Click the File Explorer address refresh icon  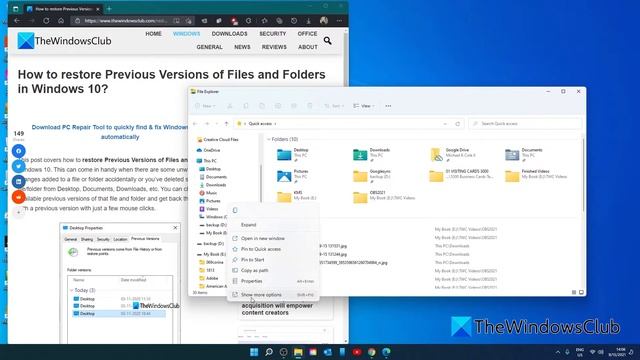pyautogui.click(x=458, y=124)
